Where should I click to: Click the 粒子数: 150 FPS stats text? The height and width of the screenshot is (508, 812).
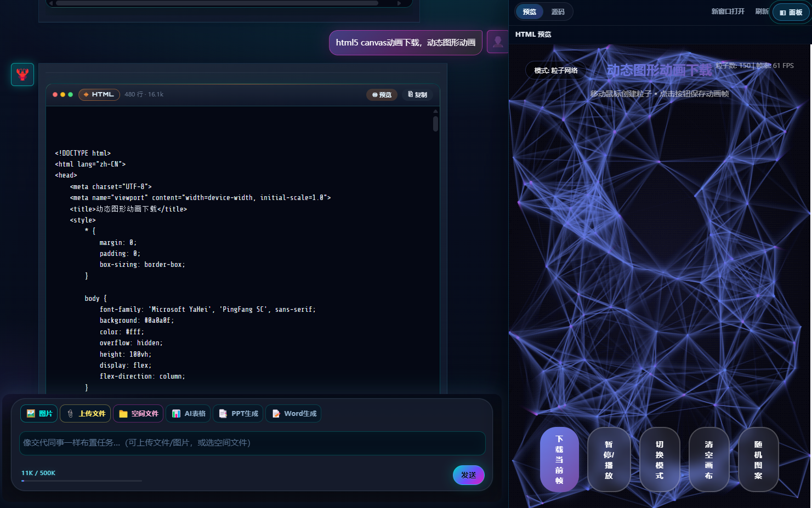coord(754,65)
